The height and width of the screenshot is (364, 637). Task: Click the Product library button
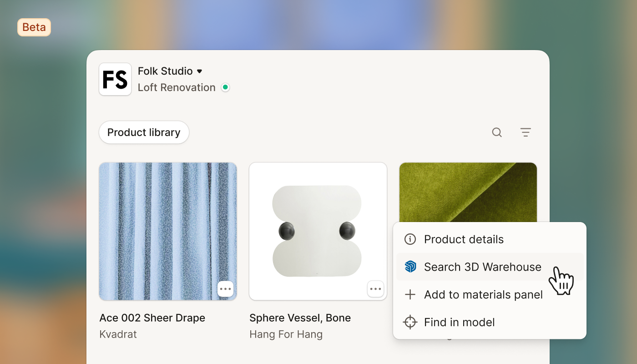(144, 132)
